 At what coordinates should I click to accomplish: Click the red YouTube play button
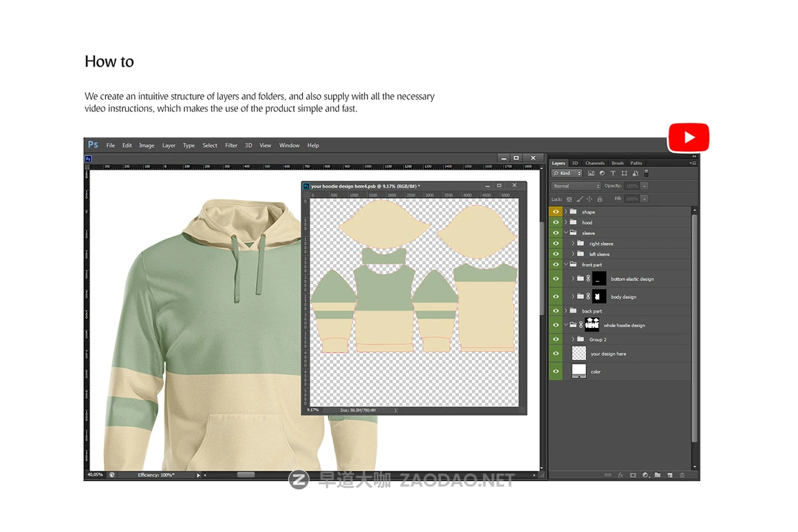click(x=689, y=137)
